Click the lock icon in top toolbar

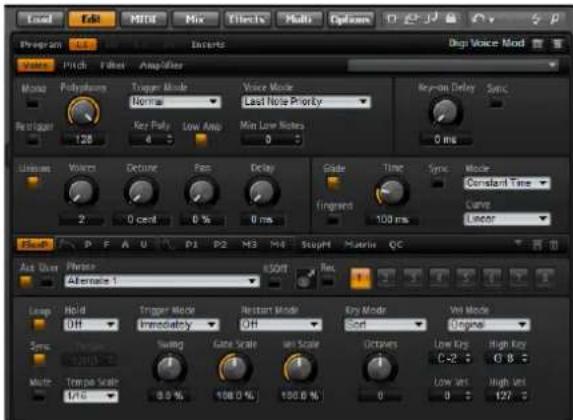451,18
